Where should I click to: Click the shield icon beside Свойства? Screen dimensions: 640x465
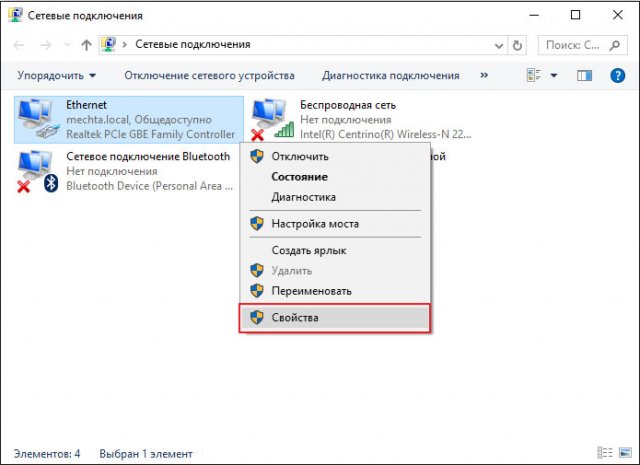coord(257,317)
